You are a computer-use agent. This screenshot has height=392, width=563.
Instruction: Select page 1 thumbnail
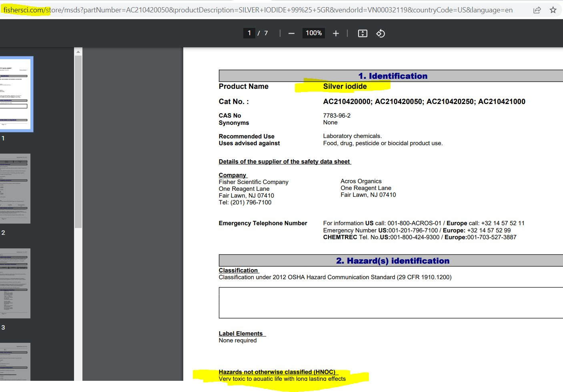[15, 94]
